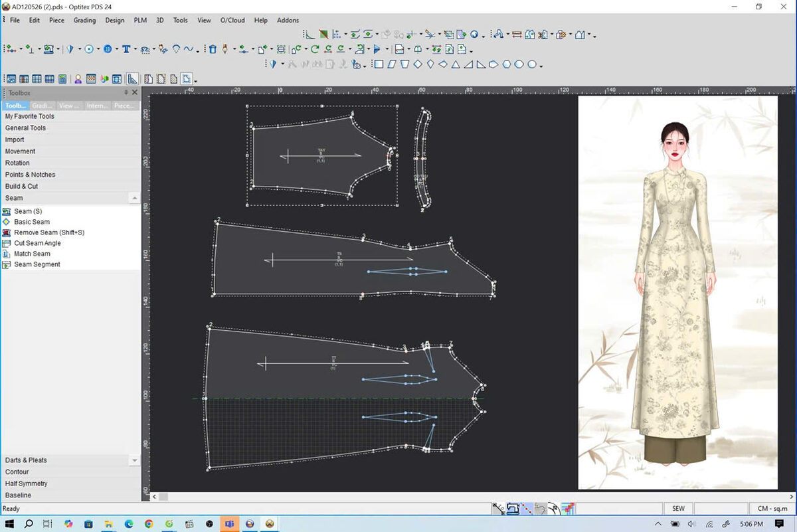
Task: Toggle the highlighted piece outline button in bottom row
Action: (187, 79)
